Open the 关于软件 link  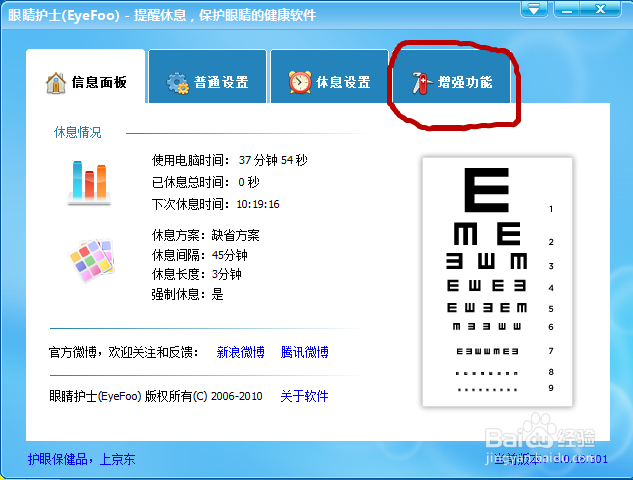coord(304,396)
